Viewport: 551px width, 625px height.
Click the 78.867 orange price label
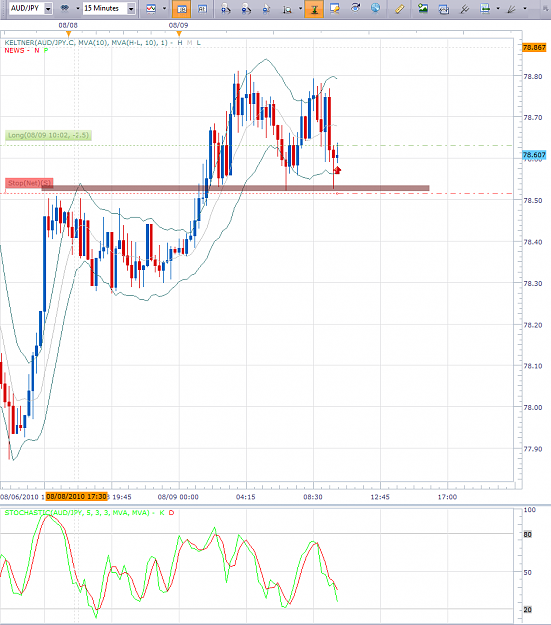[x=534, y=47]
